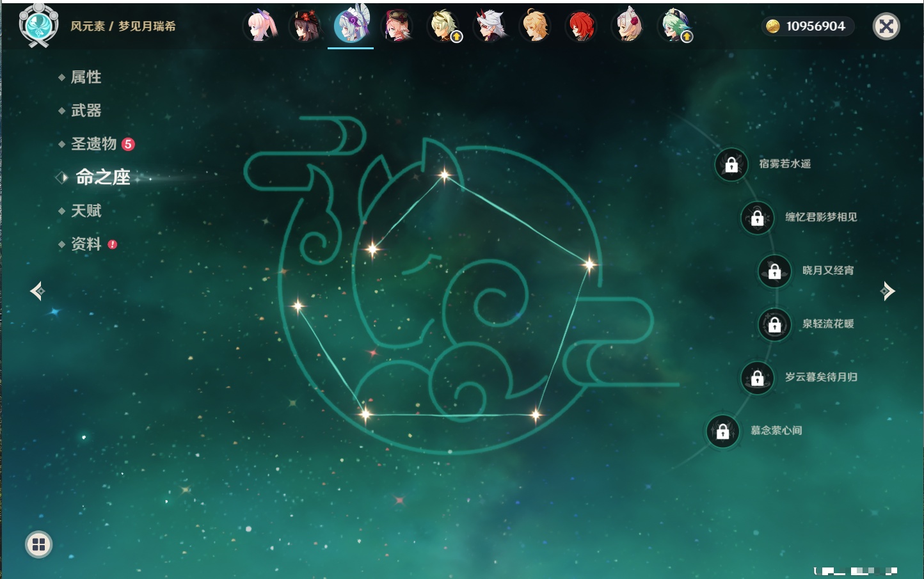Go to previous character with left arrow
The height and width of the screenshot is (579, 924).
tap(37, 291)
